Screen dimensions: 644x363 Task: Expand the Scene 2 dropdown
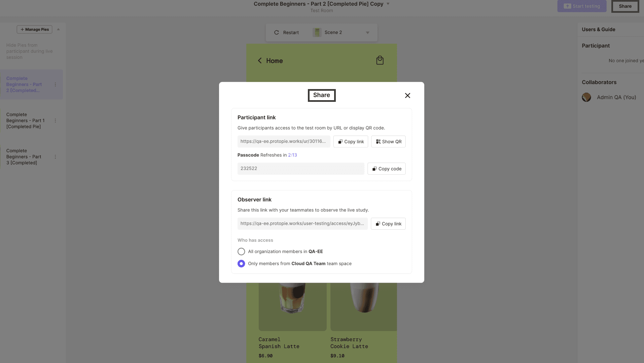point(367,33)
